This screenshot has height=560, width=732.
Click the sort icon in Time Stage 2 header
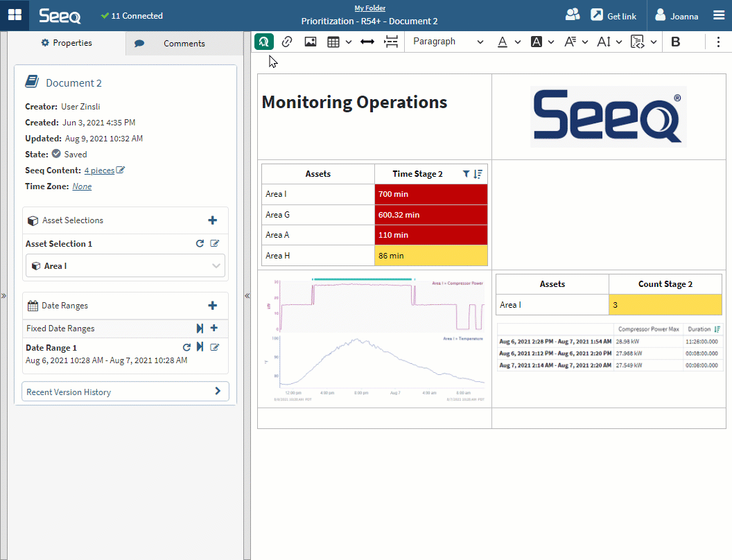(478, 174)
